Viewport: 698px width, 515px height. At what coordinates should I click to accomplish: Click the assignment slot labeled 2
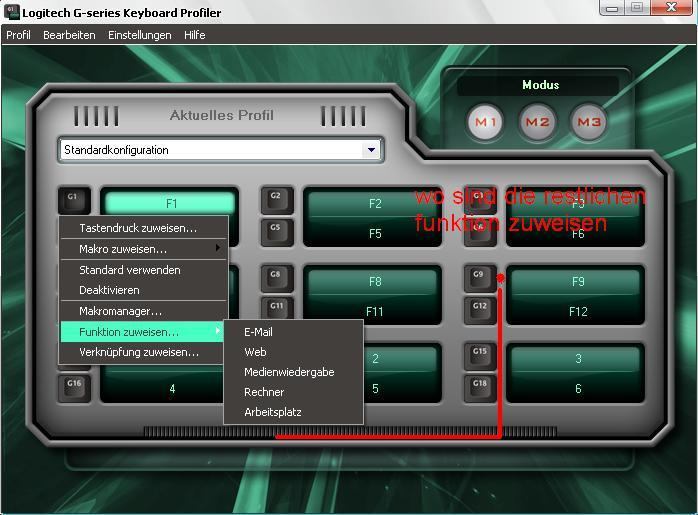pyautogui.click(x=401, y=358)
